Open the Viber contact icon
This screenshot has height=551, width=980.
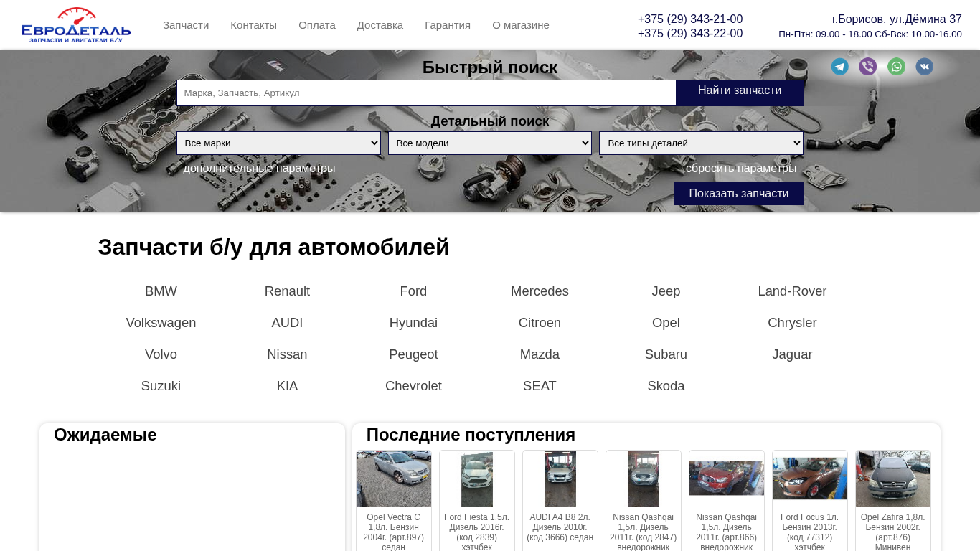pyautogui.click(x=867, y=67)
